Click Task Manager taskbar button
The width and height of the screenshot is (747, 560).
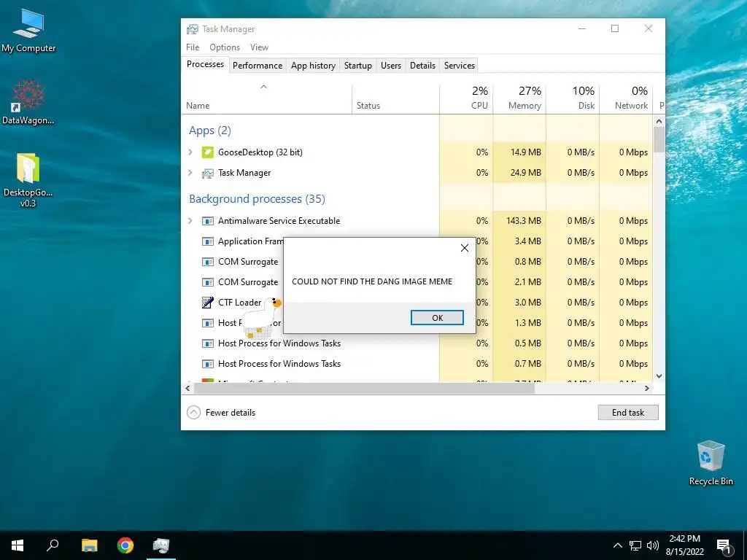161,545
